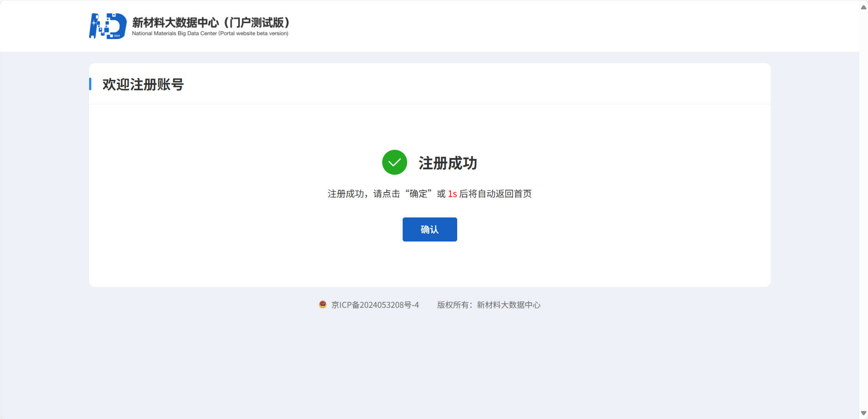Click the scrollbar down arrow
The image size is (868, 419).
tap(863, 413)
